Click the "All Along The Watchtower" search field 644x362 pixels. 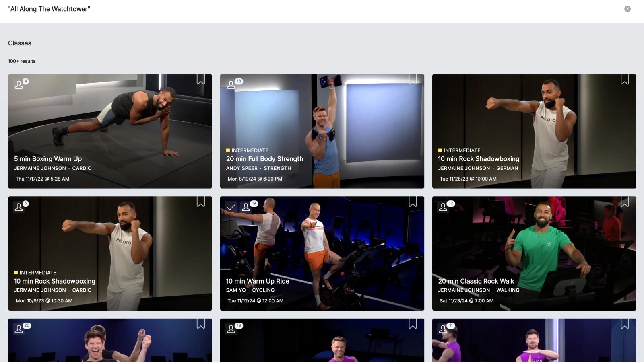[282, 9]
